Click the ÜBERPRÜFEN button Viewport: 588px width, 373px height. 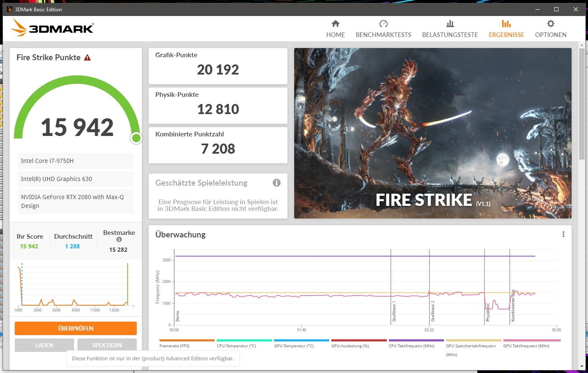(x=76, y=328)
